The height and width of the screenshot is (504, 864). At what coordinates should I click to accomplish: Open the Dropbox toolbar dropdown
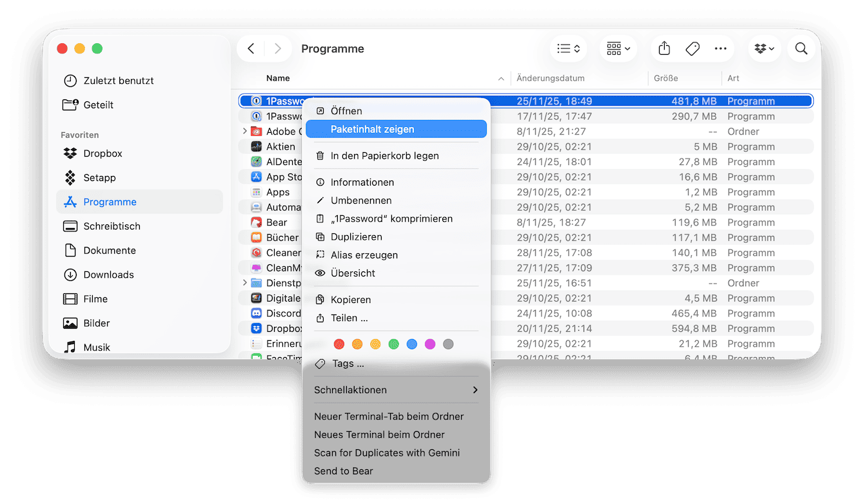click(x=765, y=49)
